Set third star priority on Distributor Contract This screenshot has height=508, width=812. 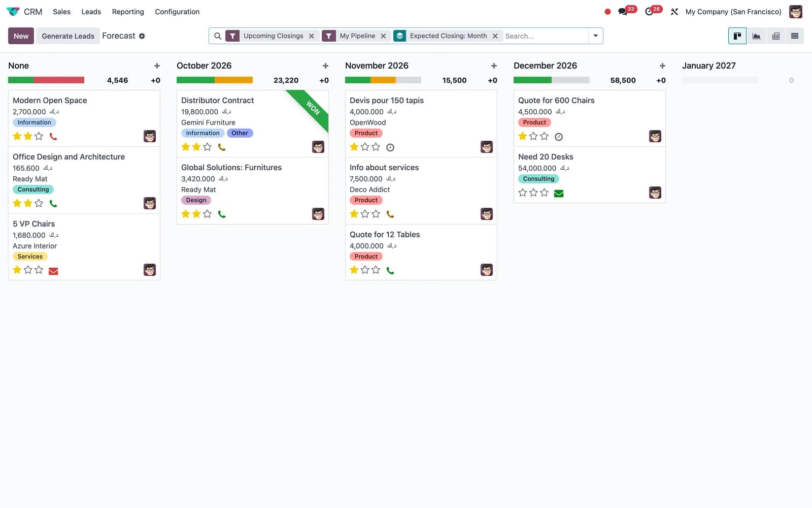tap(207, 147)
